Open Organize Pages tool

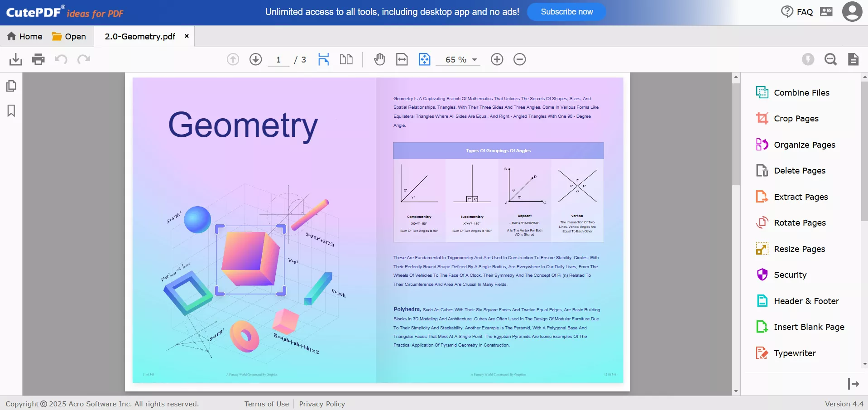(x=804, y=145)
